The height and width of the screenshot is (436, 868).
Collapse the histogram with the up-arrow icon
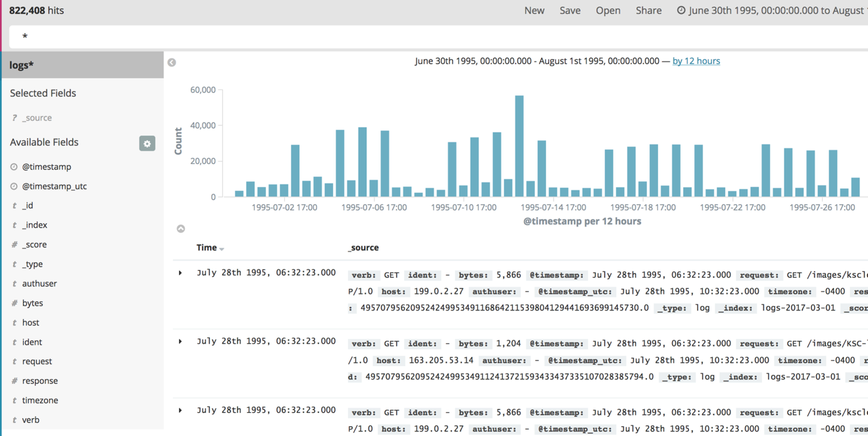click(180, 229)
